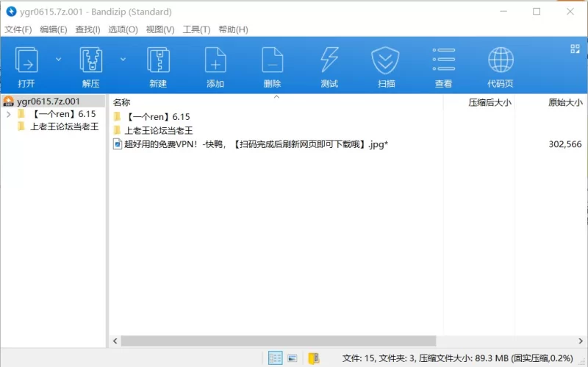This screenshot has height=367, width=588.
Task: Click the View (查看) list icon
Action: [444, 60]
